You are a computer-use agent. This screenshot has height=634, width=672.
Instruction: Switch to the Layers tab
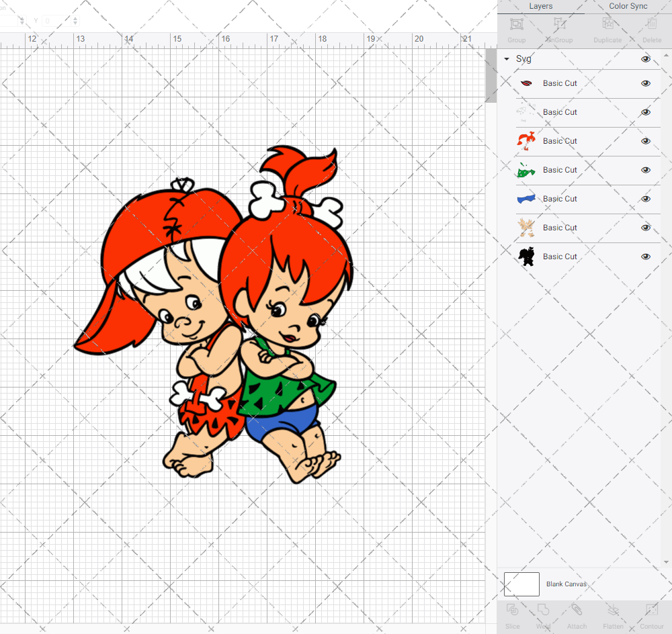pyautogui.click(x=540, y=7)
